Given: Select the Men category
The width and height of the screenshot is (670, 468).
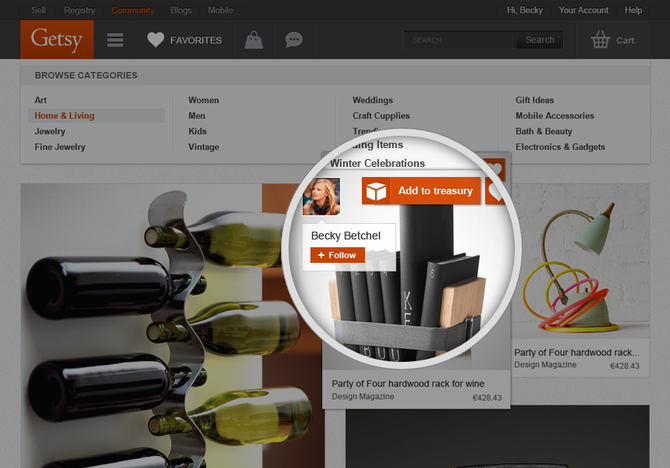Looking at the screenshot, I should (197, 115).
